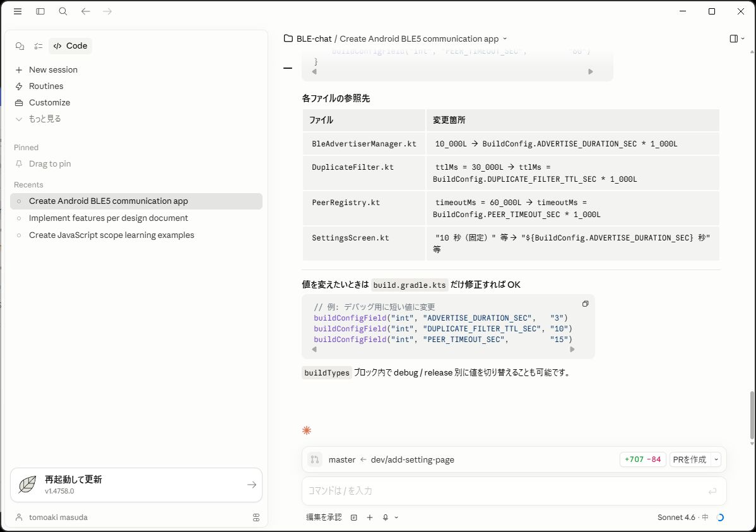
Task: Toggle the right side panel icon
Action: coord(734,39)
